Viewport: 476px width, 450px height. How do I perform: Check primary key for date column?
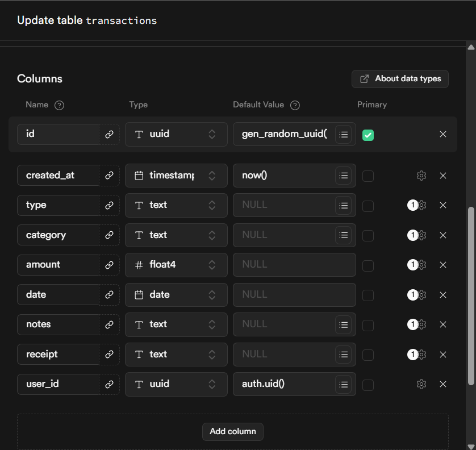point(368,295)
